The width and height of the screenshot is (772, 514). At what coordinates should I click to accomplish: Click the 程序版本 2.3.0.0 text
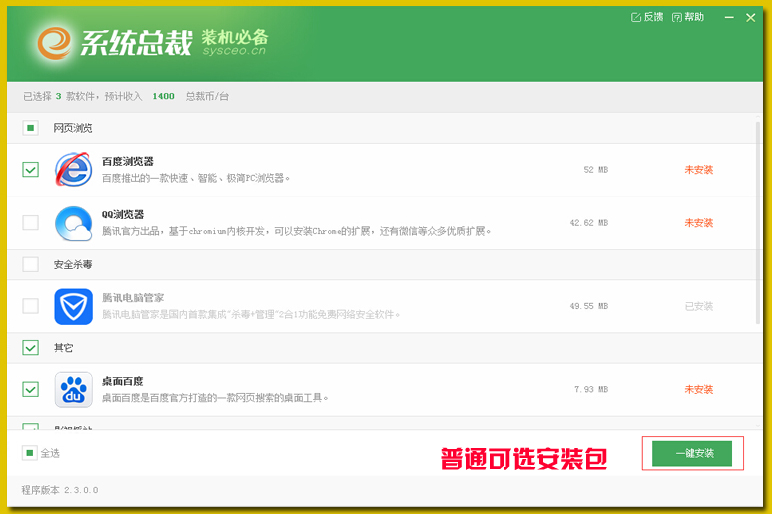[x=60, y=490]
